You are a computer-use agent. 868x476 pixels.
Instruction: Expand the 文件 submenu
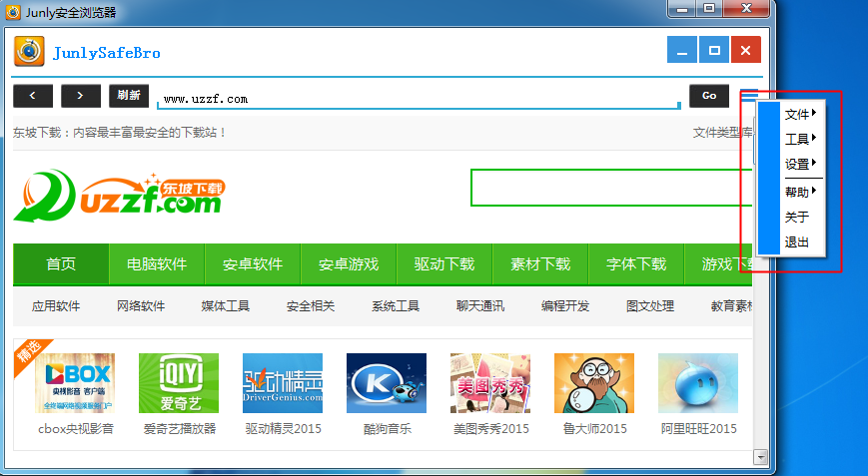tap(800, 114)
